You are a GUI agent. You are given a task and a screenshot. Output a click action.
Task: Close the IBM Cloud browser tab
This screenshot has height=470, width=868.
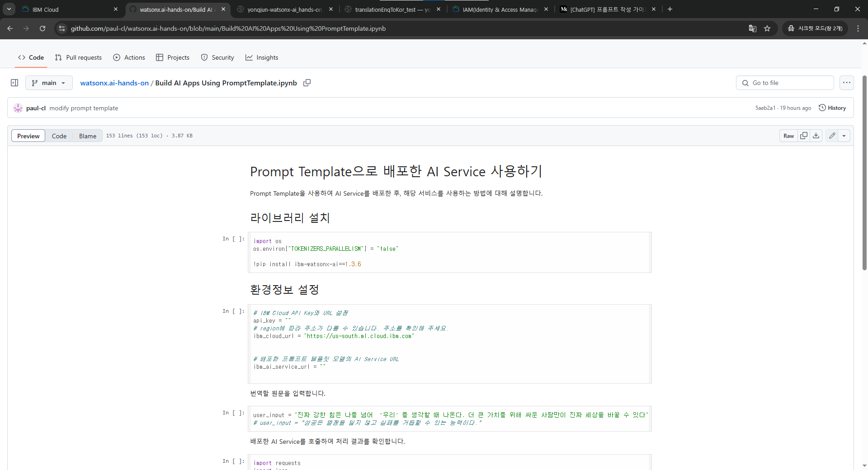pos(116,9)
